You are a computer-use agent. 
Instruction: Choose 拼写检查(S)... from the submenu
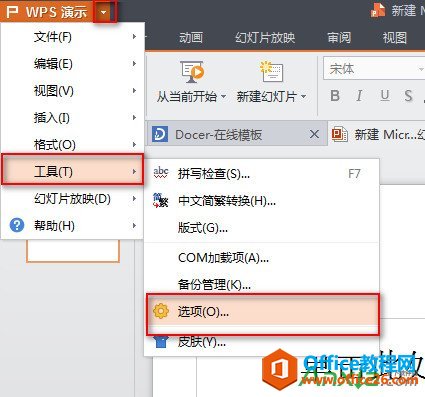tap(262, 174)
